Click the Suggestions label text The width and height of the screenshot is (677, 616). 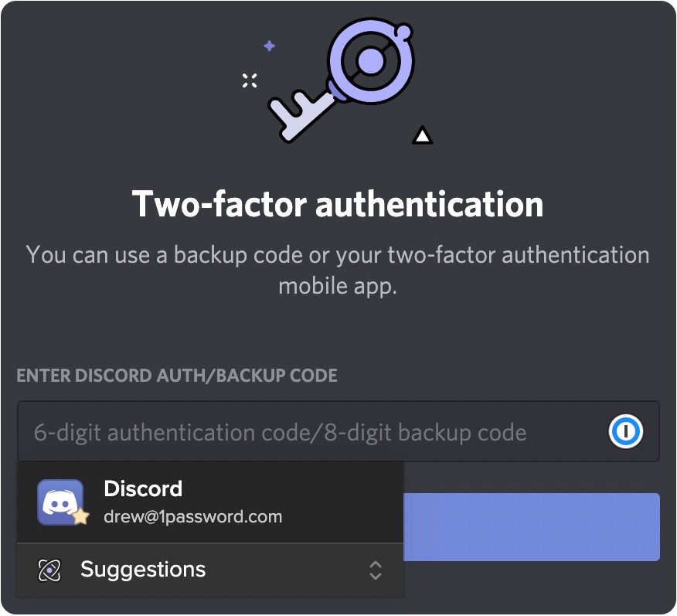point(143,570)
